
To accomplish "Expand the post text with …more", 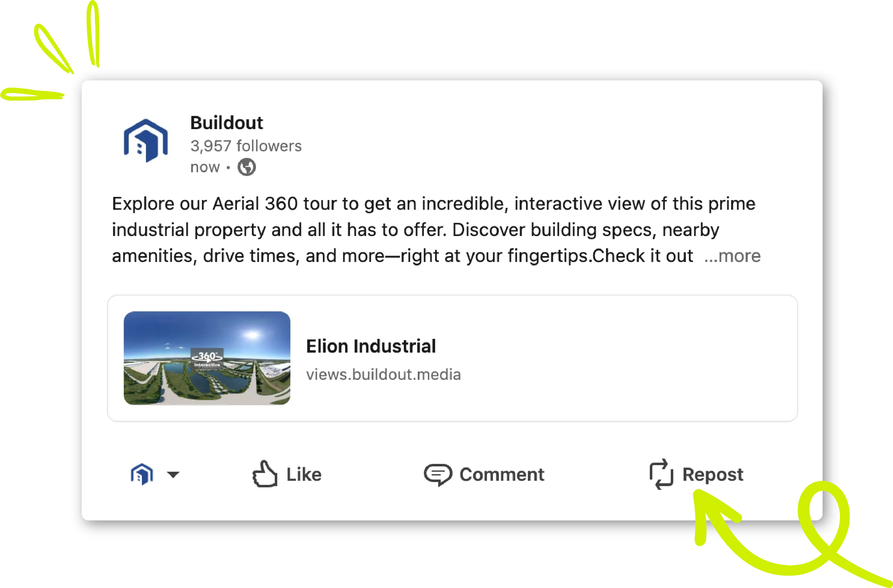I will [x=732, y=256].
